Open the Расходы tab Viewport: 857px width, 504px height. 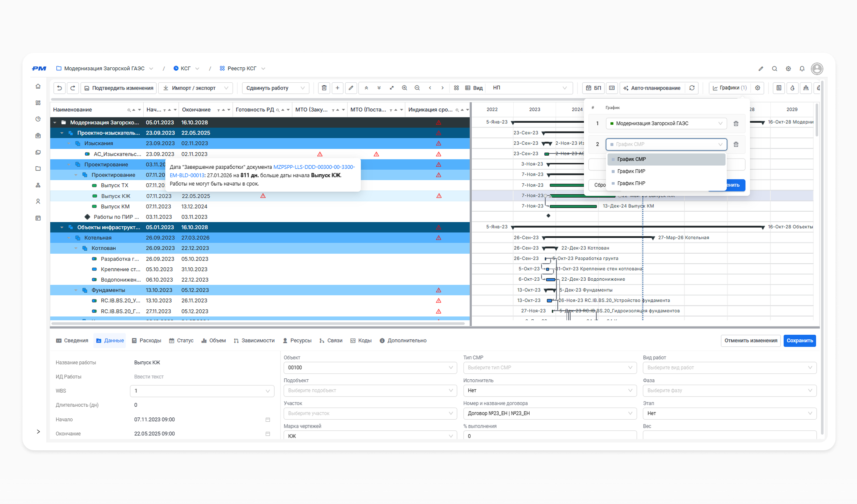coord(147,341)
